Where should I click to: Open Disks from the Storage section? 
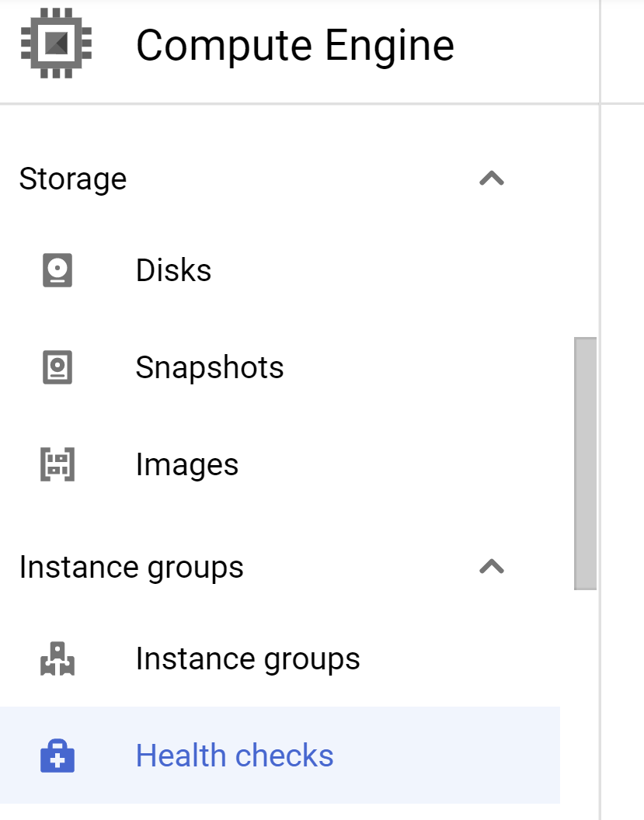pyautogui.click(x=172, y=269)
